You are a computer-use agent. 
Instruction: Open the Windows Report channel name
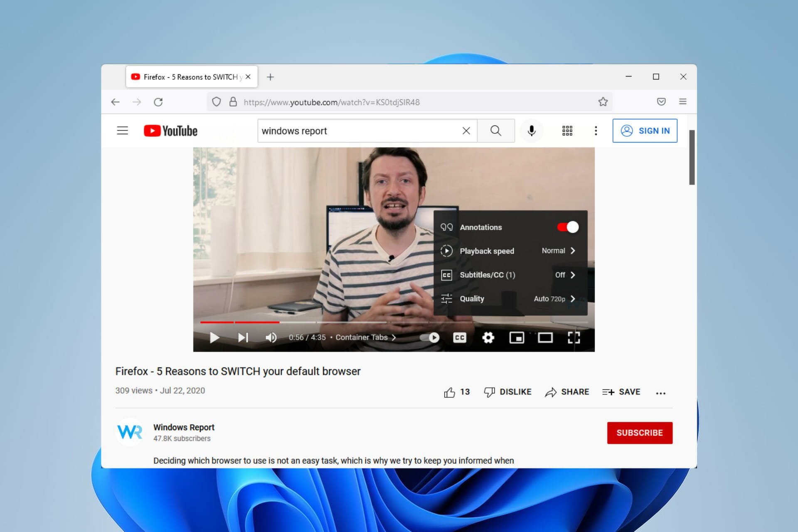point(184,427)
